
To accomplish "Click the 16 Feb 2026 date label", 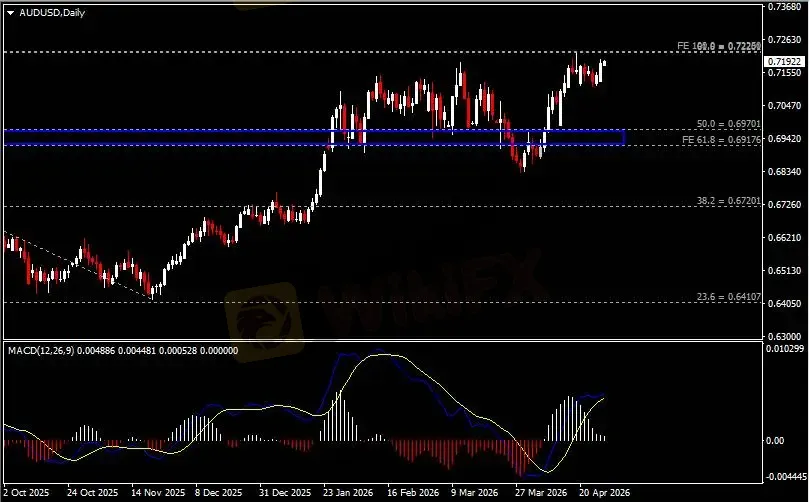I will pos(413,493).
